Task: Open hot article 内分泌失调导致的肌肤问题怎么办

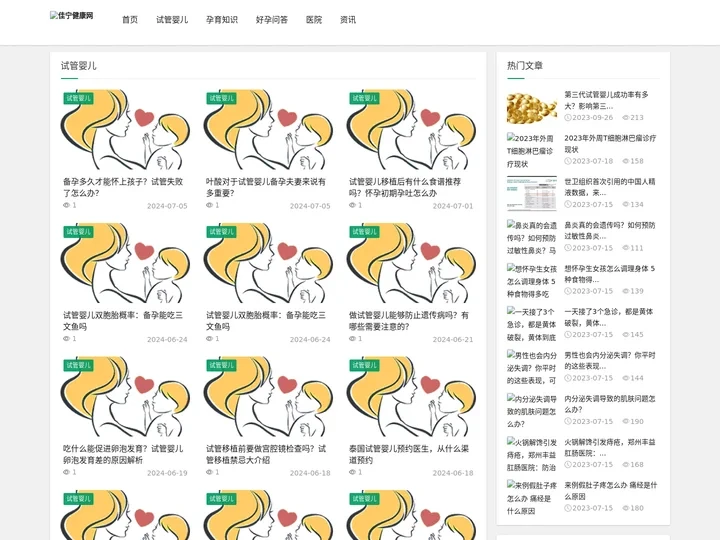Action: [x=609, y=404]
